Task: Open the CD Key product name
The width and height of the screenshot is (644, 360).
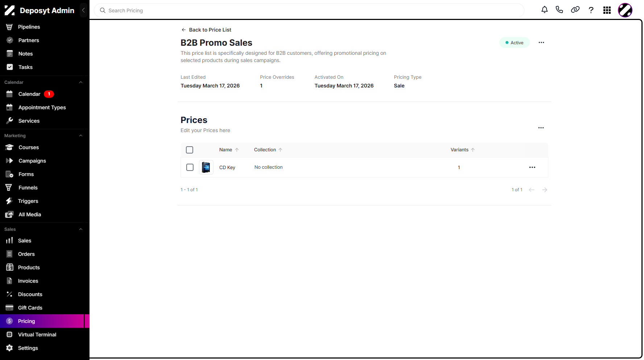Action: click(227, 167)
